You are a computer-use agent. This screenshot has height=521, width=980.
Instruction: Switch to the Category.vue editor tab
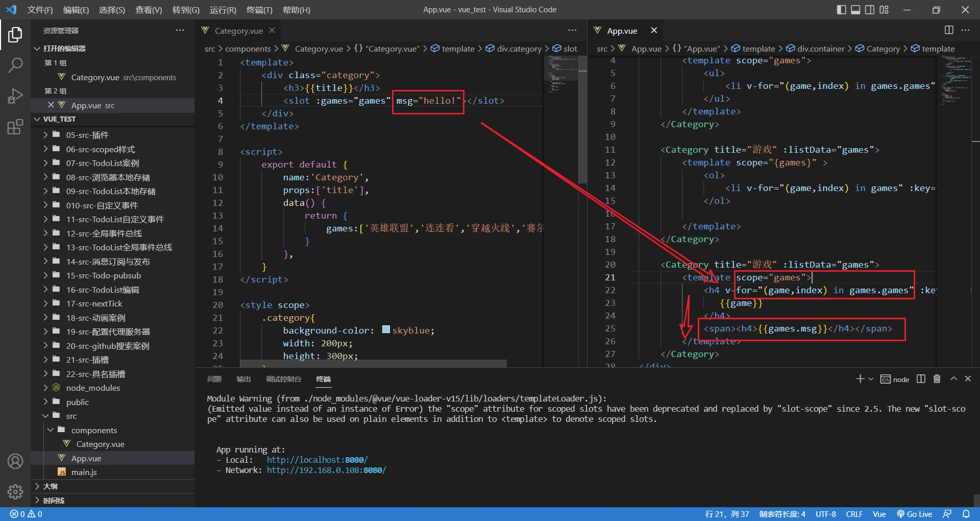click(238, 31)
